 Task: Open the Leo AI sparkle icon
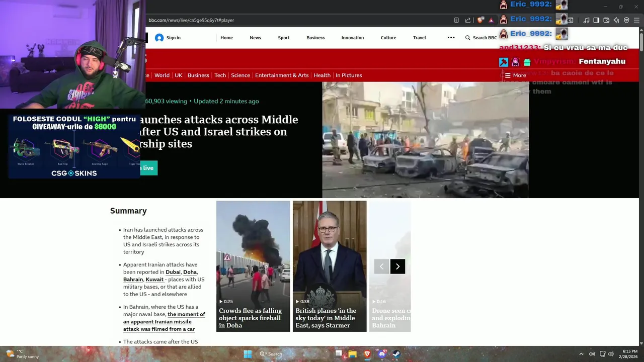tap(616, 20)
